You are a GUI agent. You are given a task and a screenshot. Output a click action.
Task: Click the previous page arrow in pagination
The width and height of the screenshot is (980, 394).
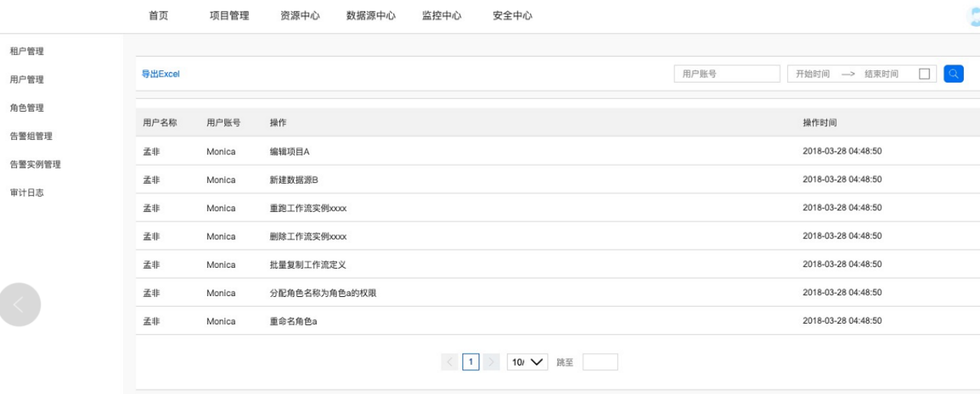point(449,362)
